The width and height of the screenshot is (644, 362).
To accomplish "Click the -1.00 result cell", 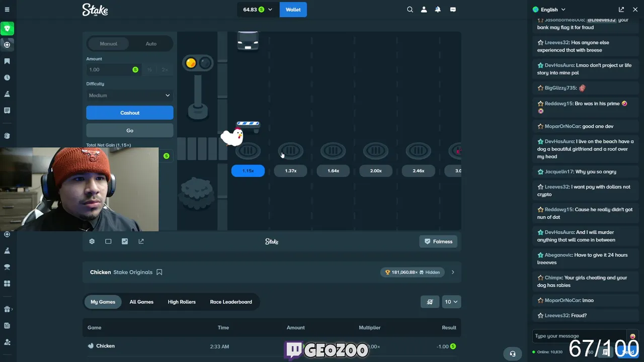I will [x=446, y=346].
